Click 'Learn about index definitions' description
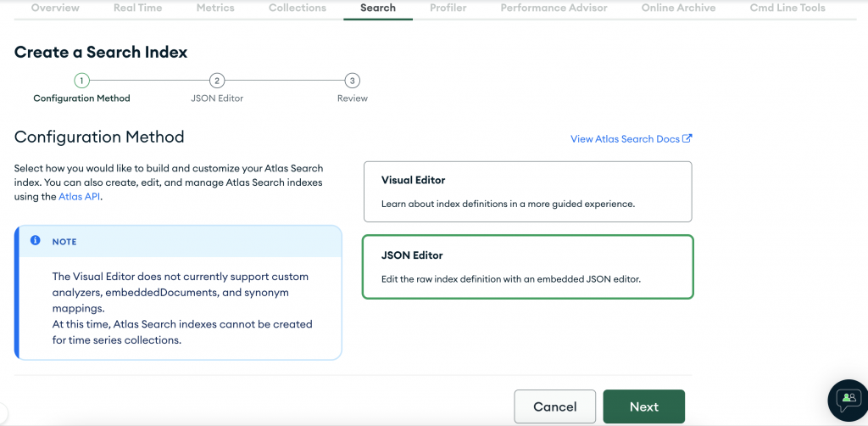The height and width of the screenshot is (426, 868). click(508, 204)
